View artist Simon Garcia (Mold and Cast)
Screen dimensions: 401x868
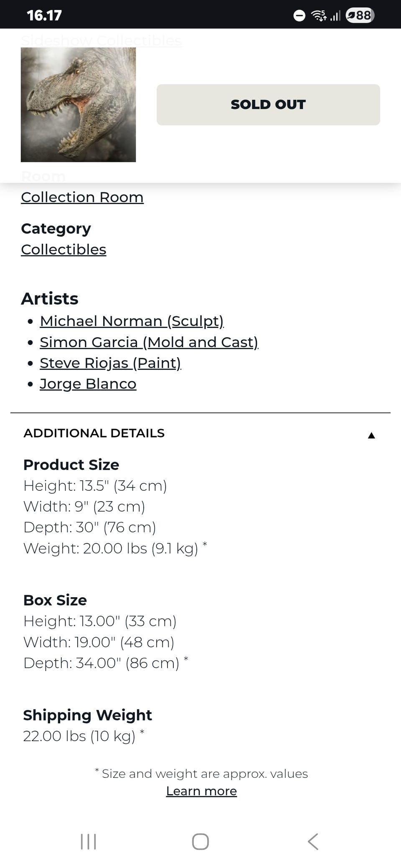pos(149,342)
